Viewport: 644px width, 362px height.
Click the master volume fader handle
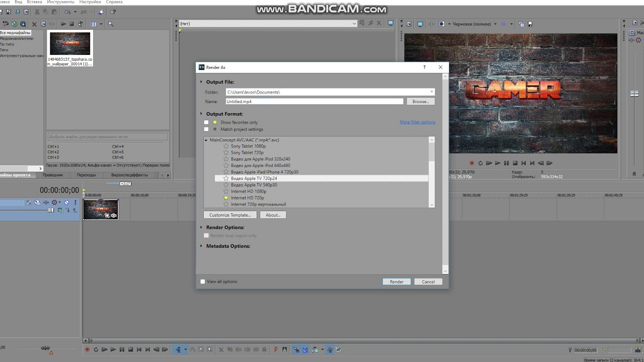coord(634,94)
